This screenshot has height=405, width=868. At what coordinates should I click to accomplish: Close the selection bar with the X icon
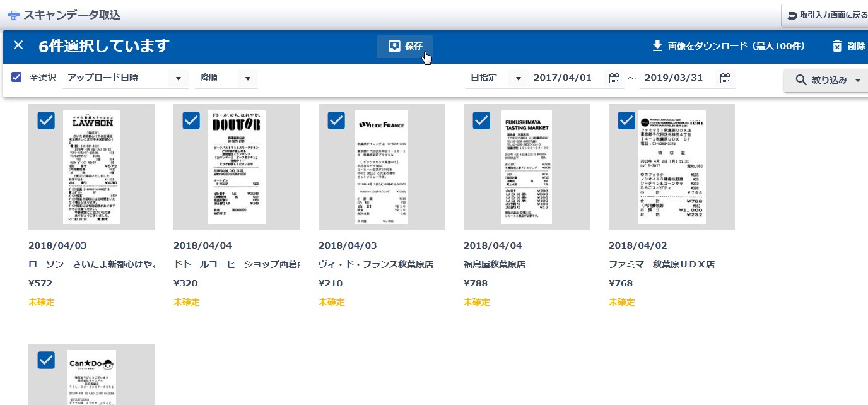coord(18,45)
